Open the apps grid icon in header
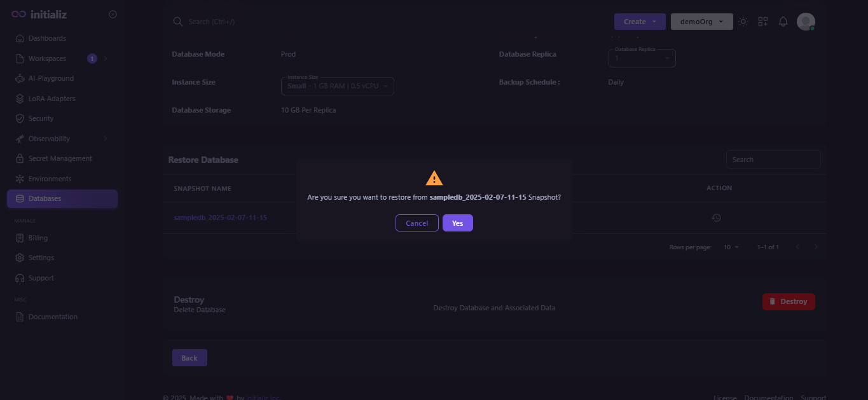This screenshot has width=868, height=400. tap(763, 22)
